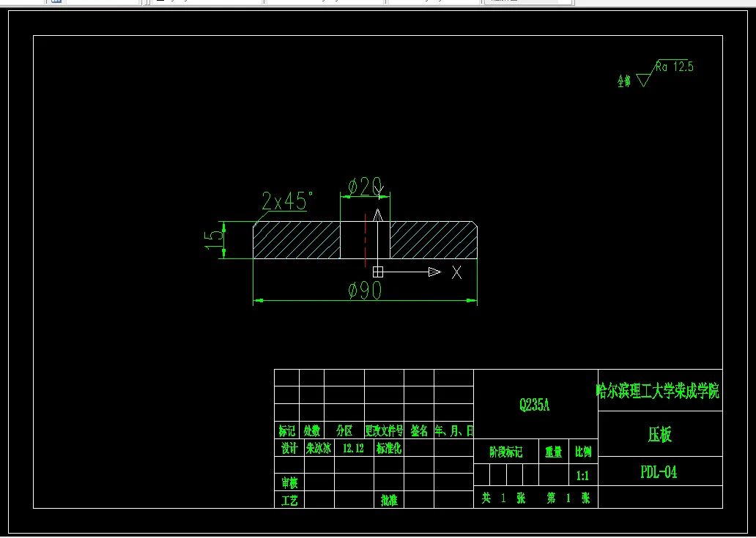Click the 年、月、日 header cell
Image resolution: width=756 pixels, height=538 pixels.
coord(453,430)
